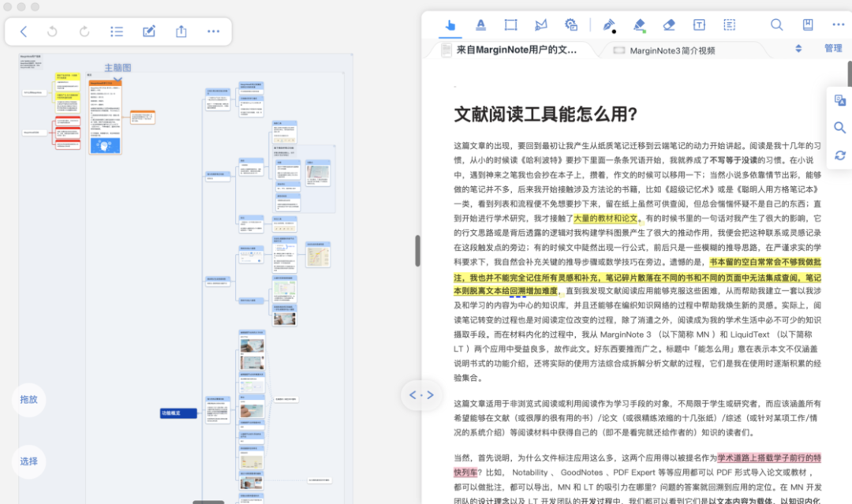Click the 管理 manage button
This screenshot has height=504, width=852.
pyautogui.click(x=833, y=49)
